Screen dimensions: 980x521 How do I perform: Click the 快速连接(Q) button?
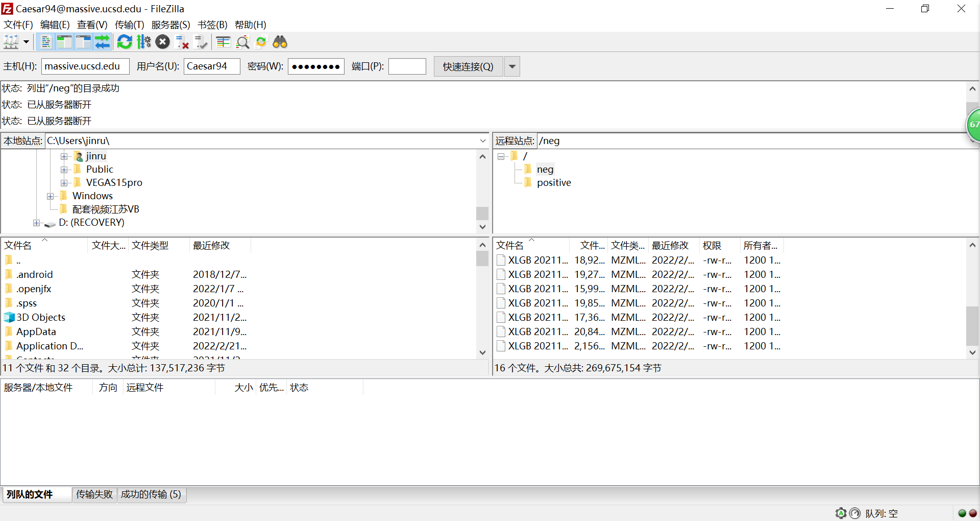(468, 66)
